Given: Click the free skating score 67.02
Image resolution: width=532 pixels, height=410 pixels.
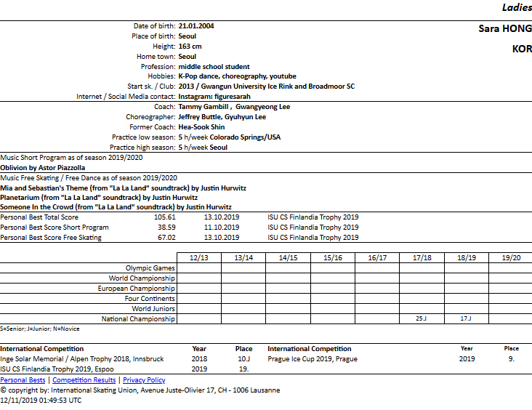Looking at the screenshot, I should tap(166, 238).
